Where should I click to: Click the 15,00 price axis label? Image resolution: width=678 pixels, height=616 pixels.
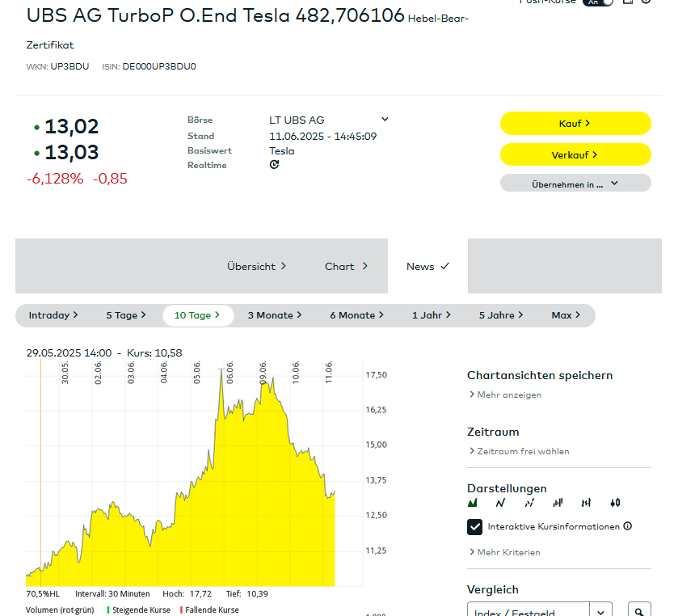coord(377,445)
